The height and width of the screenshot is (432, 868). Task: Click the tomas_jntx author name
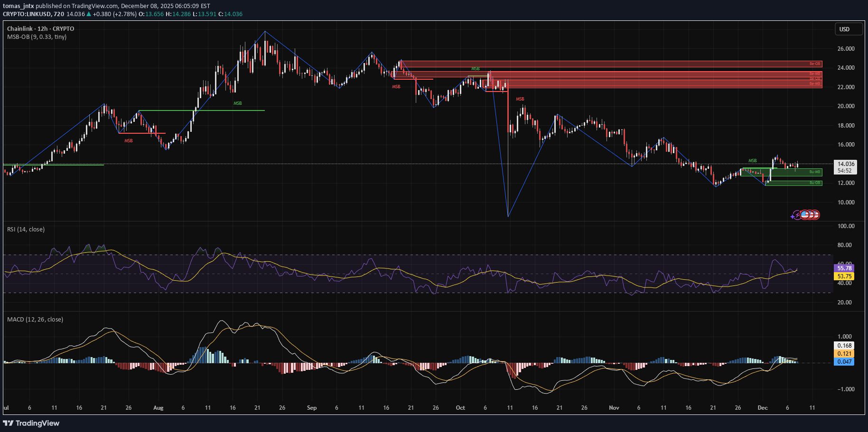pos(19,6)
